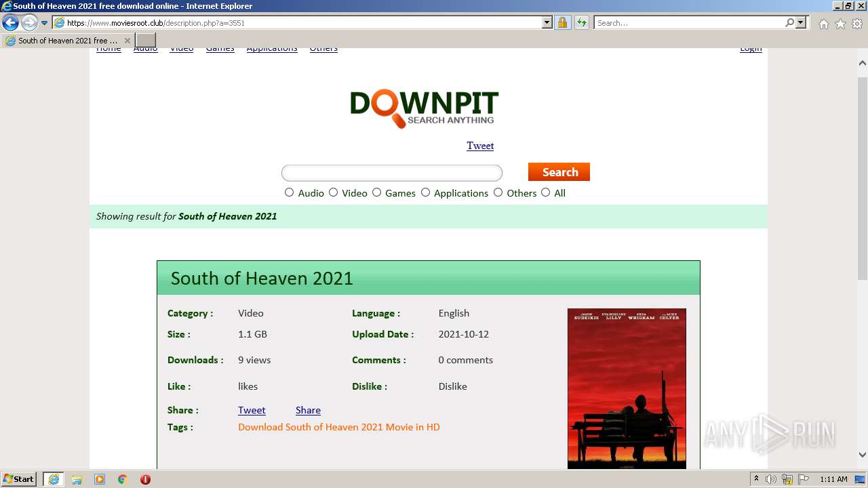Select the Games radio button
The width and height of the screenshot is (868, 488).
point(377,192)
